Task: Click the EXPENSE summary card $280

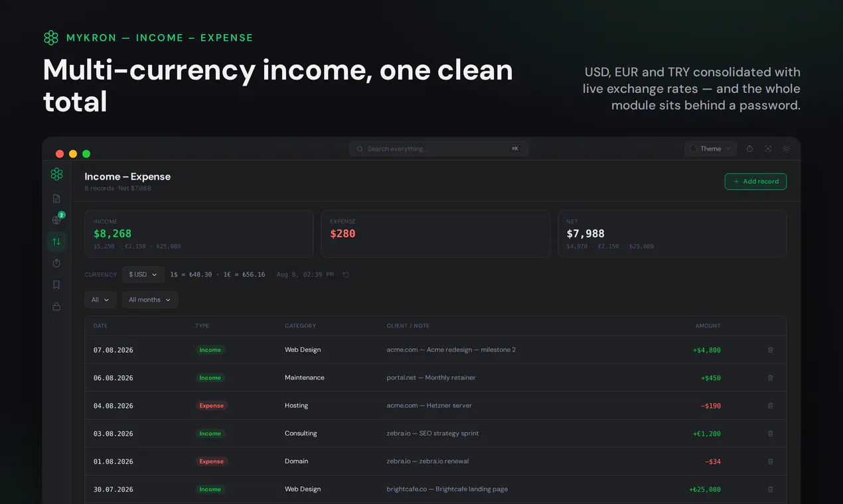Action: 435,233
